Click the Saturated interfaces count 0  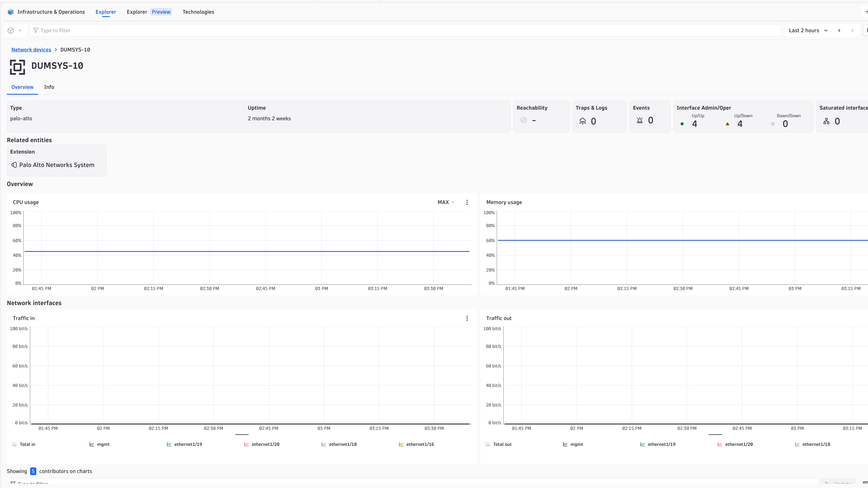click(837, 121)
